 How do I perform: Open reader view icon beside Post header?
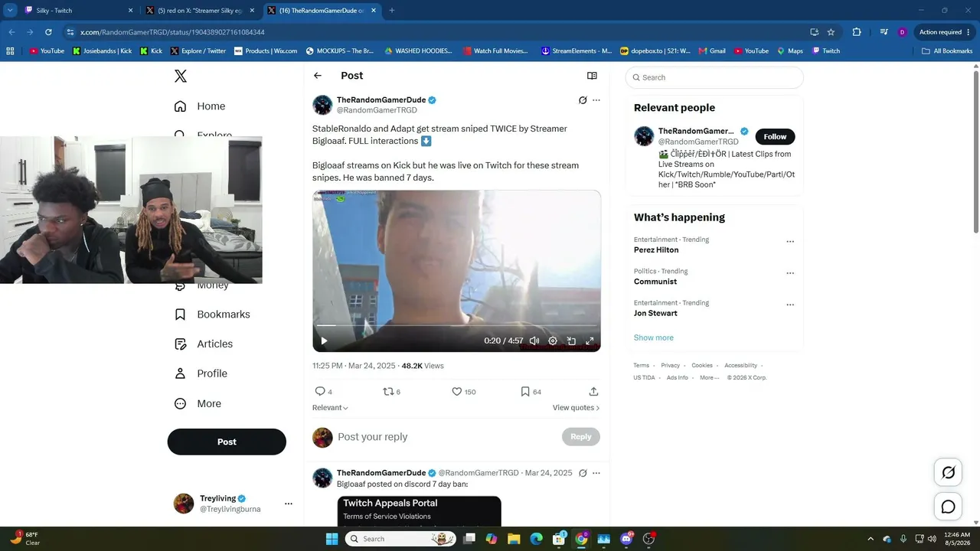592,76
